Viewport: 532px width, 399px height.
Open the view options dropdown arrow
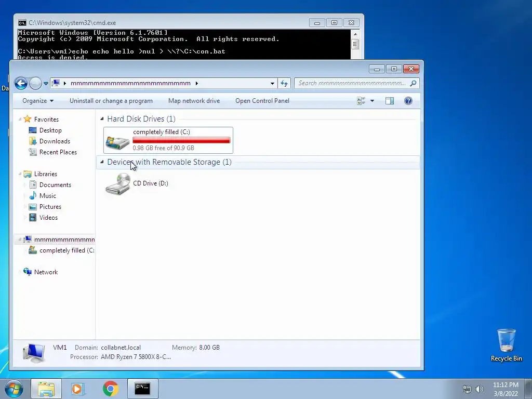[x=372, y=101]
